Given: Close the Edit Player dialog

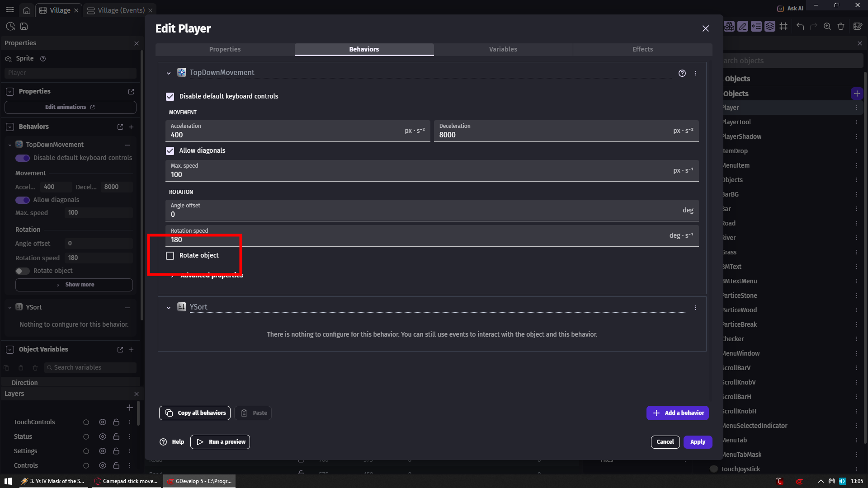Looking at the screenshot, I should 705,28.
